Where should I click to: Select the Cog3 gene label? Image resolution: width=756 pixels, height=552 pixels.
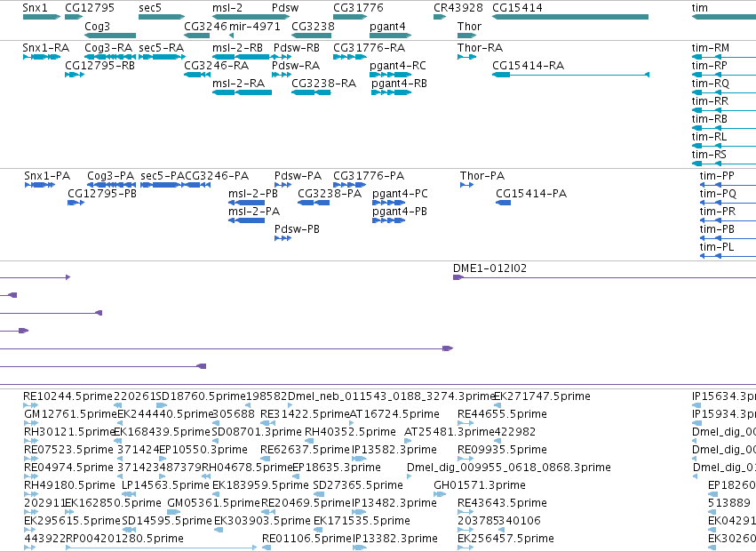[x=98, y=26]
